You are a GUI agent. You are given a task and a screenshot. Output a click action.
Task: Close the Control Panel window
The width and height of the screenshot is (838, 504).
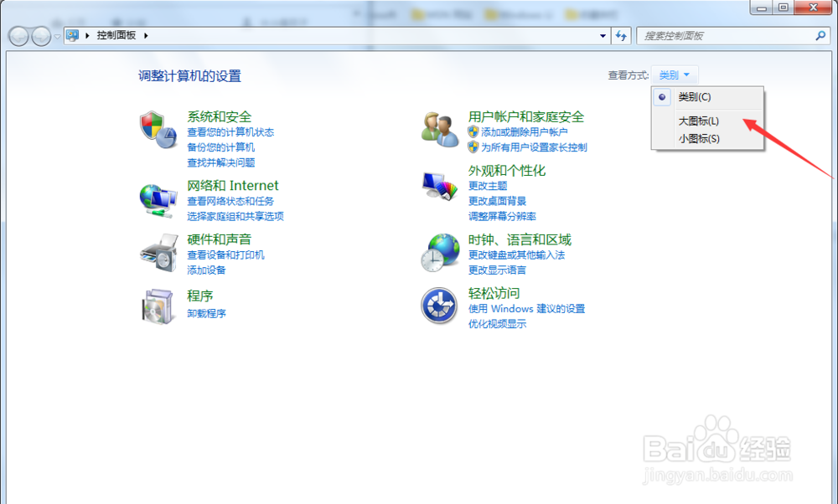814,8
